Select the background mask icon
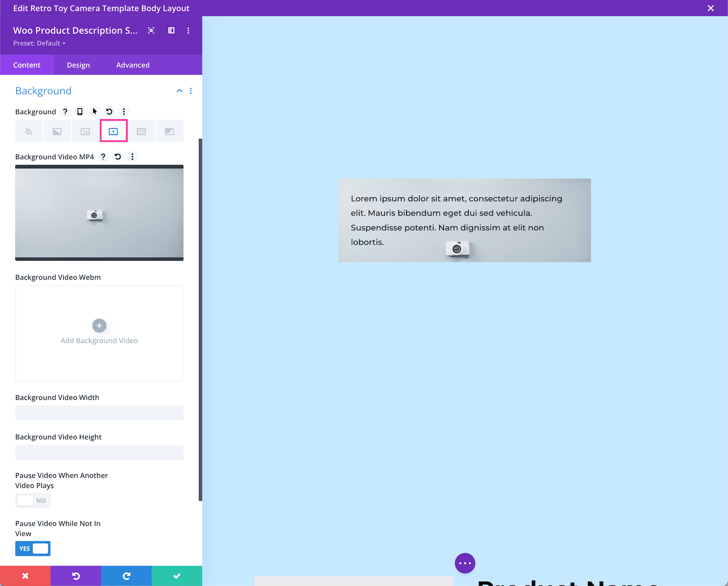 pyautogui.click(x=169, y=131)
